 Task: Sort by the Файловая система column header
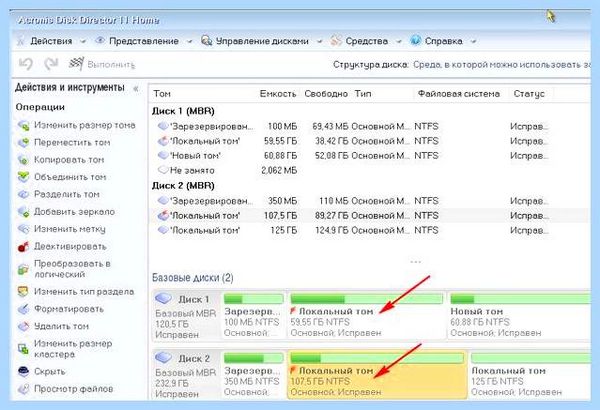pos(459,94)
